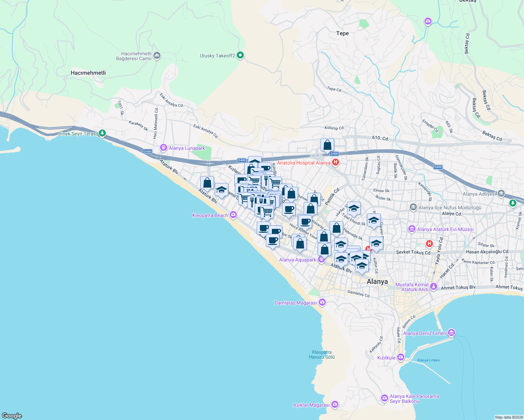
Task: Click the Hasan Akçalıoğlu Cd. street label
Action: (x=488, y=252)
